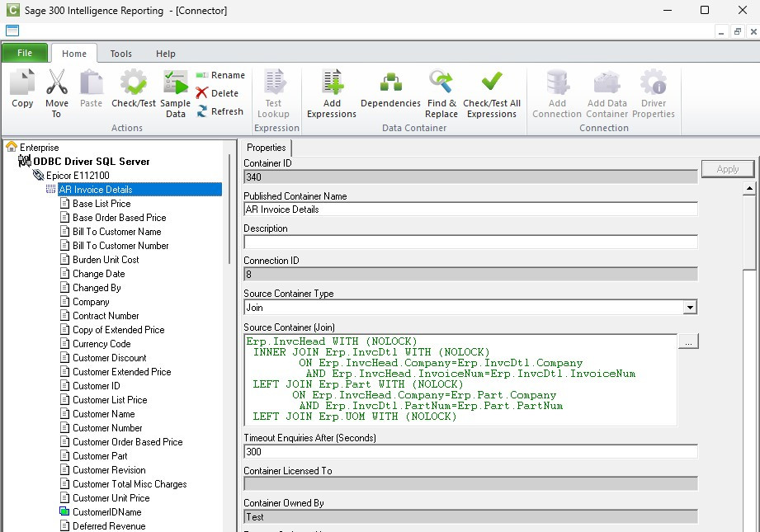Screen dimensions: 760x532
Task: Click the Timeout Enquiries seconds field
Action: click(470, 451)
